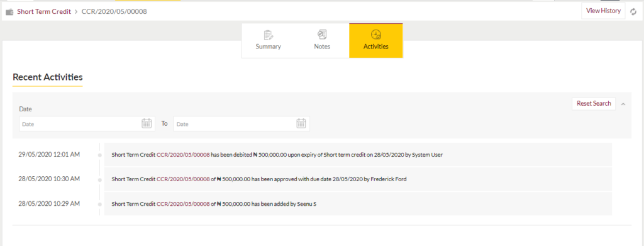
Task: Focus the To Date input field
Action: 241,123
